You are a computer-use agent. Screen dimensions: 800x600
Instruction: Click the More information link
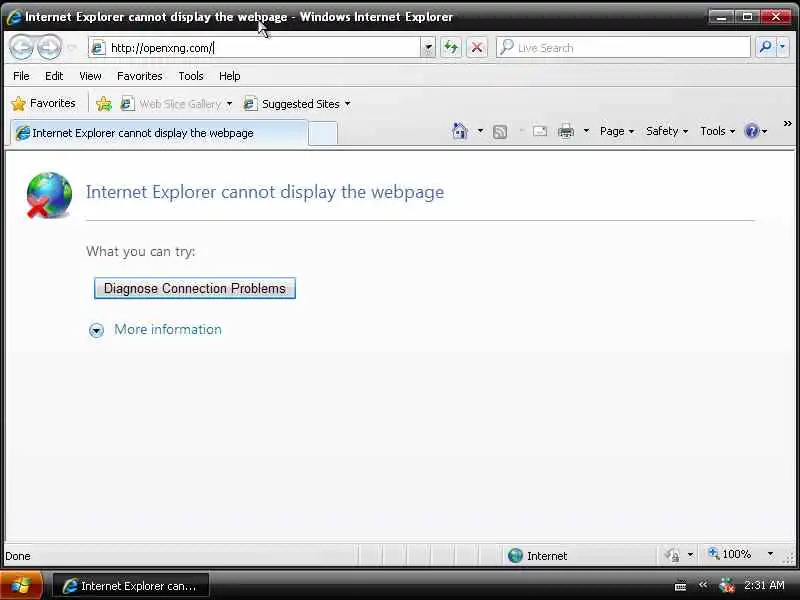coord(168,330)
